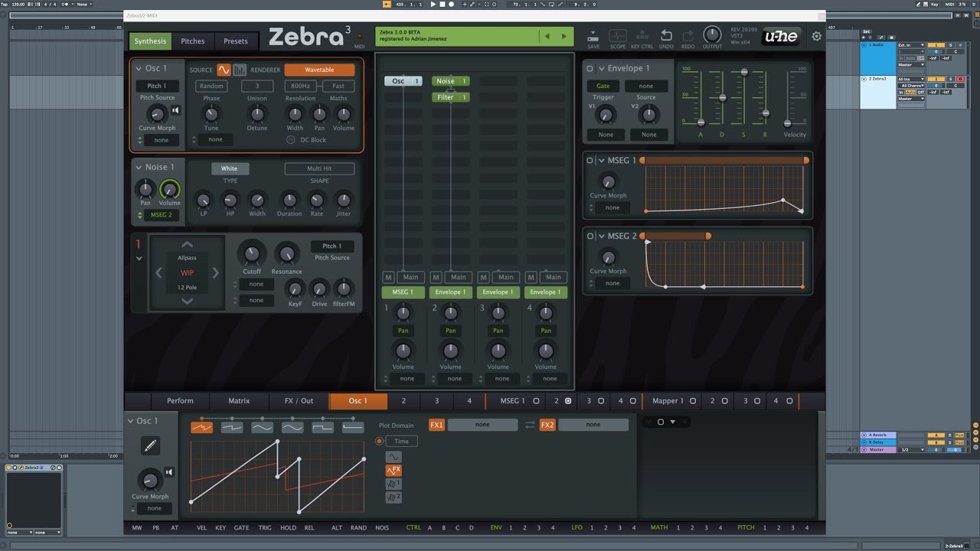
Task: Open the FX / Out tab
Action: click(299, 401)
